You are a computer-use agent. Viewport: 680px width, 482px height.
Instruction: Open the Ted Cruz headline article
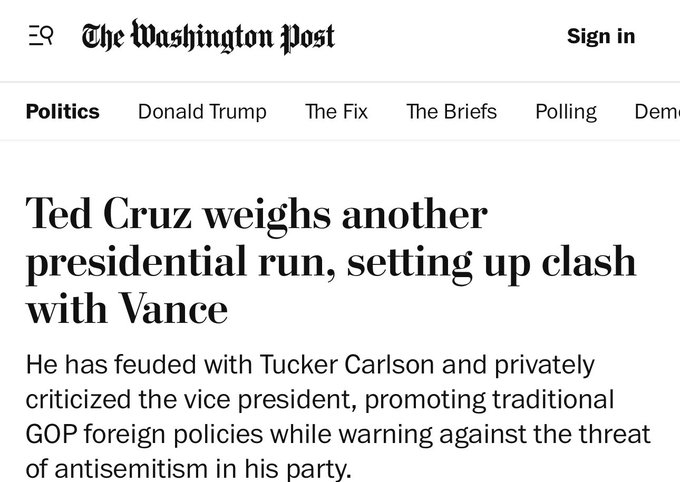[330, 261]
